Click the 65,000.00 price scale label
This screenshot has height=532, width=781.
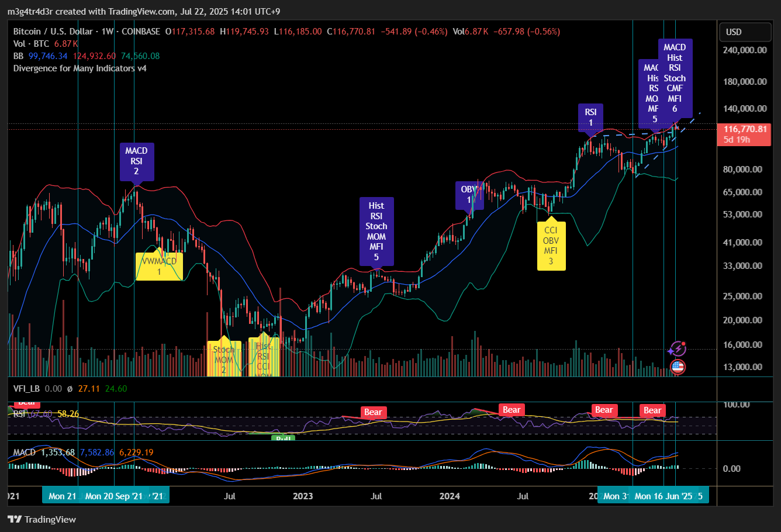tap(742, 192)
